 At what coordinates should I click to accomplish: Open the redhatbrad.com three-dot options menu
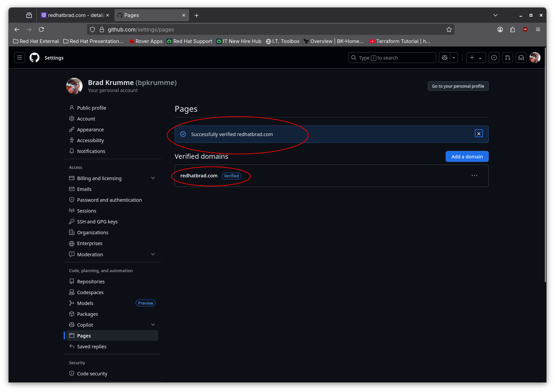point(474,176)
